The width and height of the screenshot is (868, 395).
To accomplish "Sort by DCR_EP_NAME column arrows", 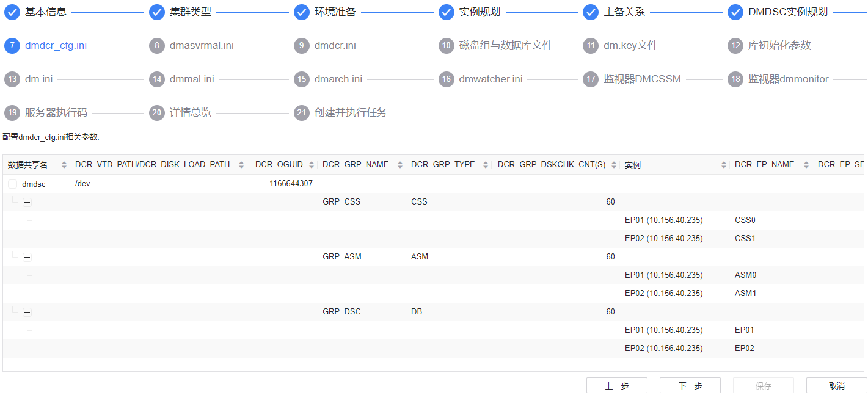I will tap(806, 165).
